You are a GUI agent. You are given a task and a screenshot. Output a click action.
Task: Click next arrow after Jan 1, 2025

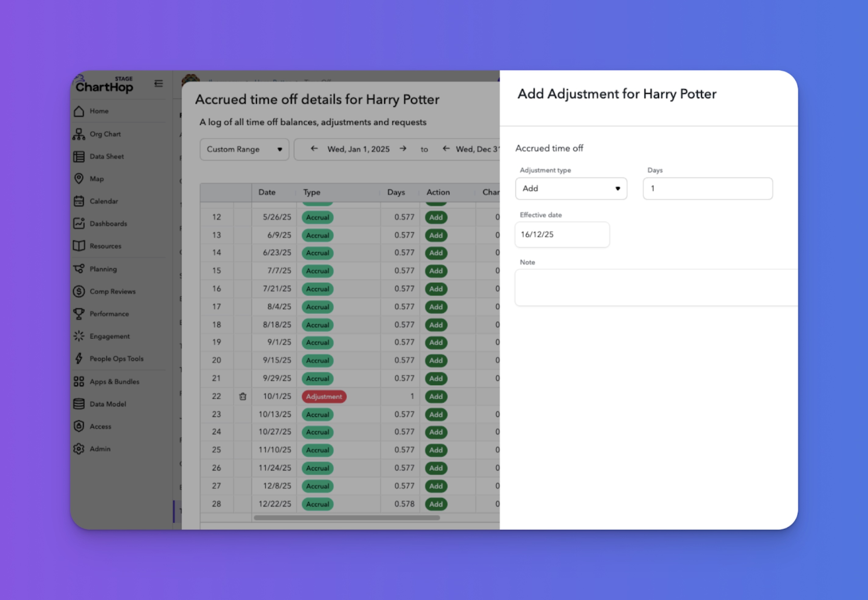[403, 149]
